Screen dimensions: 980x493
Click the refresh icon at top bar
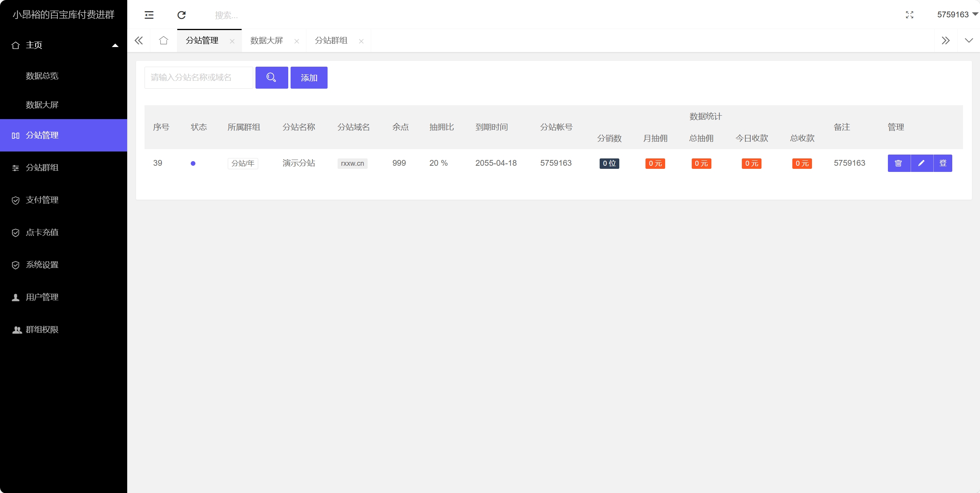(x=182, y=15)
